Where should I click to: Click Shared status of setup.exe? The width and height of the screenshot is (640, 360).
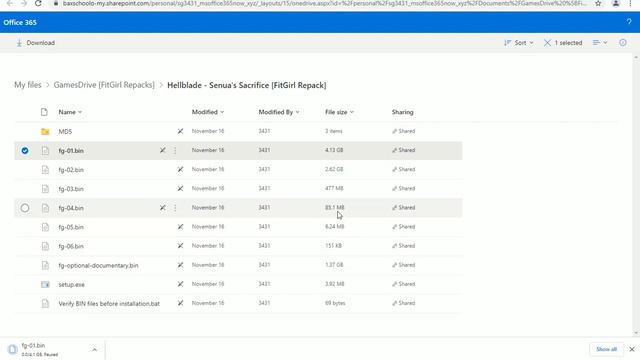point(404,284)
